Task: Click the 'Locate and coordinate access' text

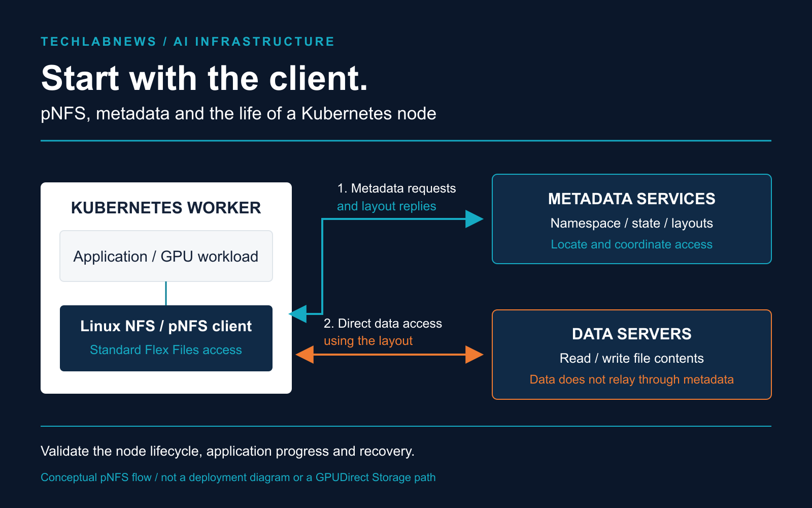Action: (632, 244)
